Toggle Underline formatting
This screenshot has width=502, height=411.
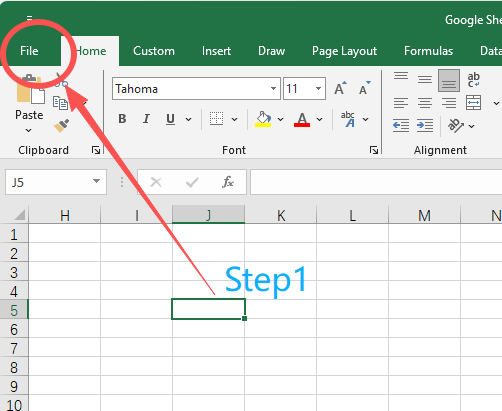point(170,119)
